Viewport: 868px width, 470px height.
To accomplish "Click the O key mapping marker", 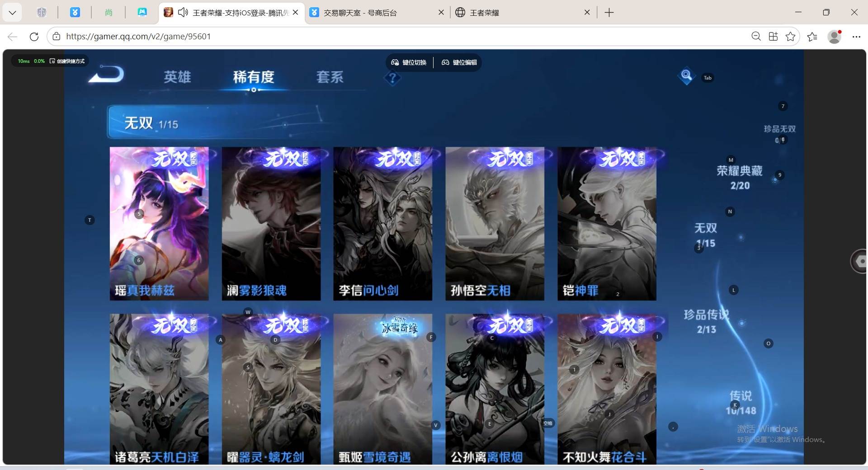I will (768, 343).
